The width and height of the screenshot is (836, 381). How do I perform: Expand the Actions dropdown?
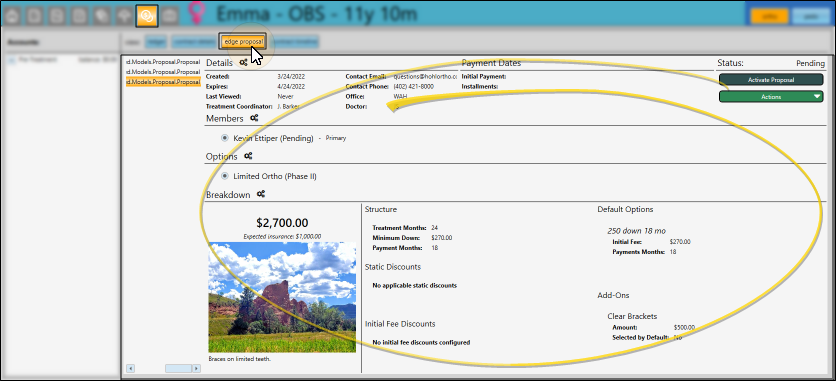pos(771,97)
